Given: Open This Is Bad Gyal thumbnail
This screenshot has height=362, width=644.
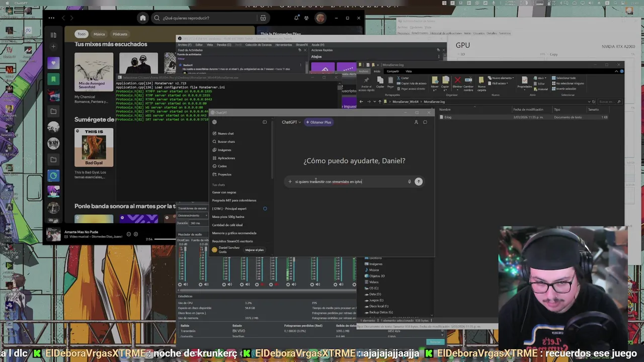Looking at the screenshot, I should click(x=94, y=147).
